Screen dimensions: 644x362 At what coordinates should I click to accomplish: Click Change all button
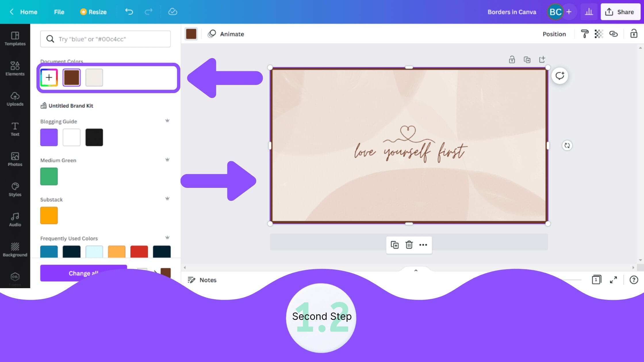click(83, 273)
